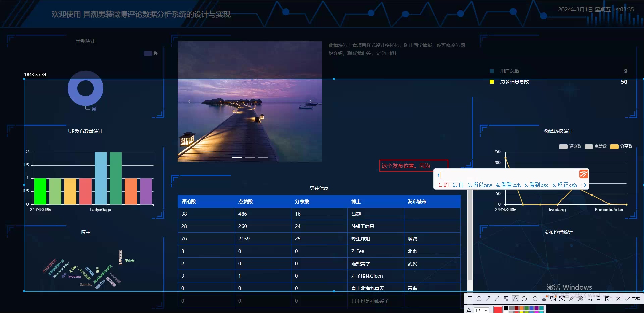Choose IME candidate 5 看到
The width and height of the screenshot is (644, 313).
pos(536,185)
